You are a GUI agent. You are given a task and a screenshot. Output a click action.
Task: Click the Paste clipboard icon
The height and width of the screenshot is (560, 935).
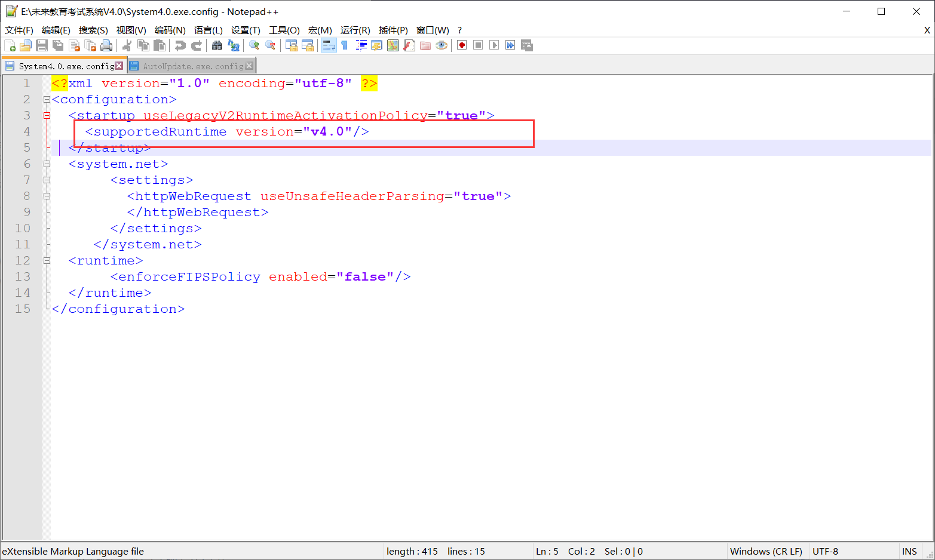(x=160, y=45)
